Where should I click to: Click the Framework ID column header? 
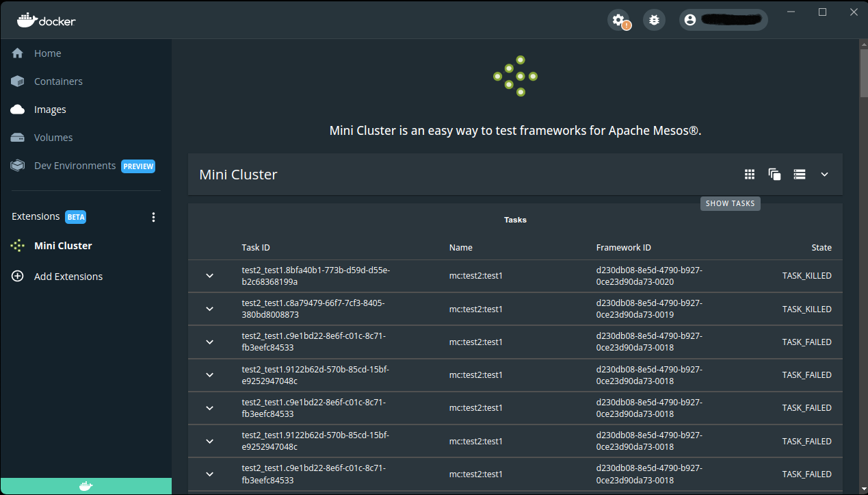(x=624, y=248)
